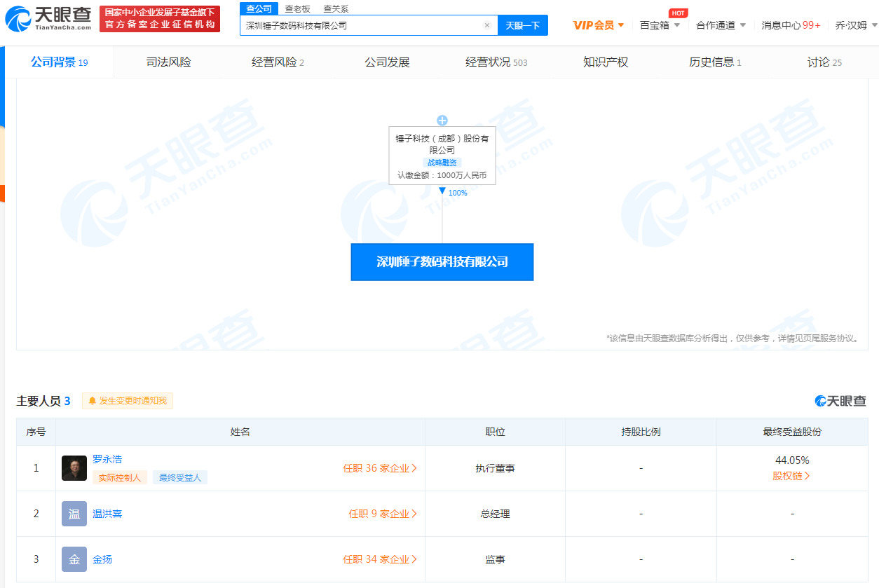Click the 国家中小企业发展子基金旗下 banner
This screenshot has width=879, height=588.
(160, 19)
